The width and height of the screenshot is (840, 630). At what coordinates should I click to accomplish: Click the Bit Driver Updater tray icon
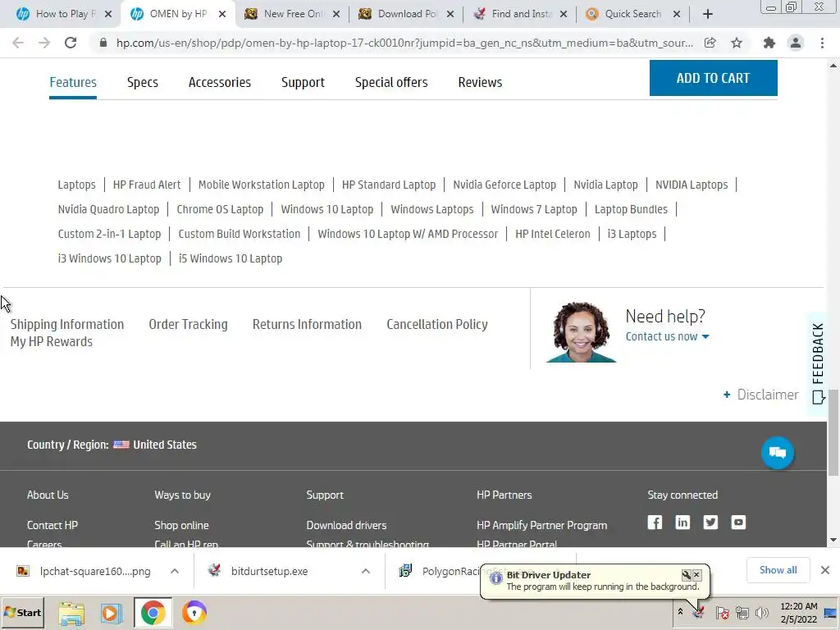(698, 612)
